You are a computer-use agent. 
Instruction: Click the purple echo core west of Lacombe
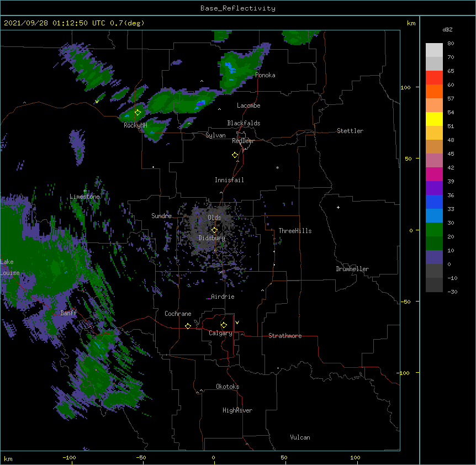click(x=200, y=103)
